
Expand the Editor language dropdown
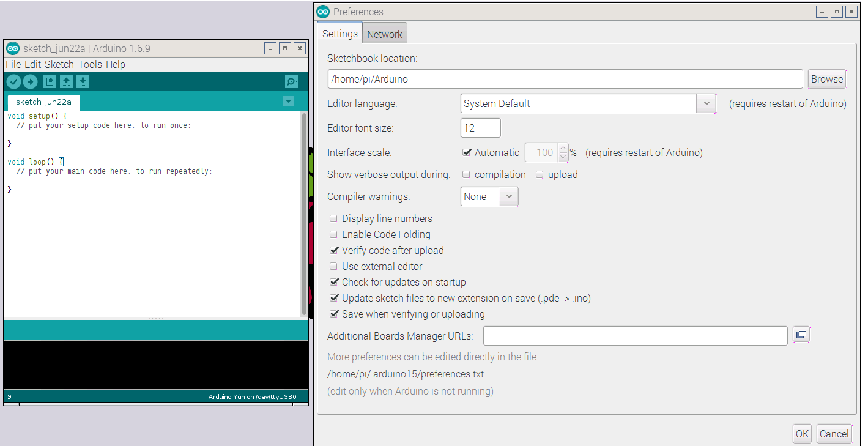coord(706,103)
